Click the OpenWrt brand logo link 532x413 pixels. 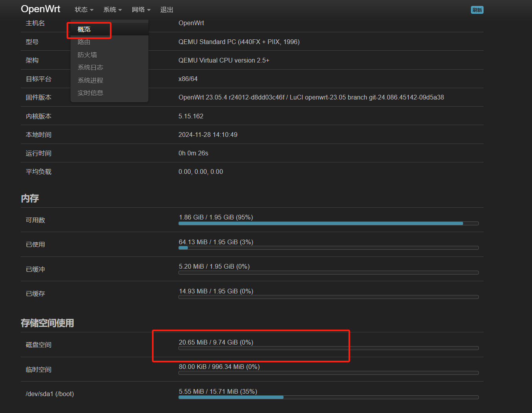click(41, 9)
